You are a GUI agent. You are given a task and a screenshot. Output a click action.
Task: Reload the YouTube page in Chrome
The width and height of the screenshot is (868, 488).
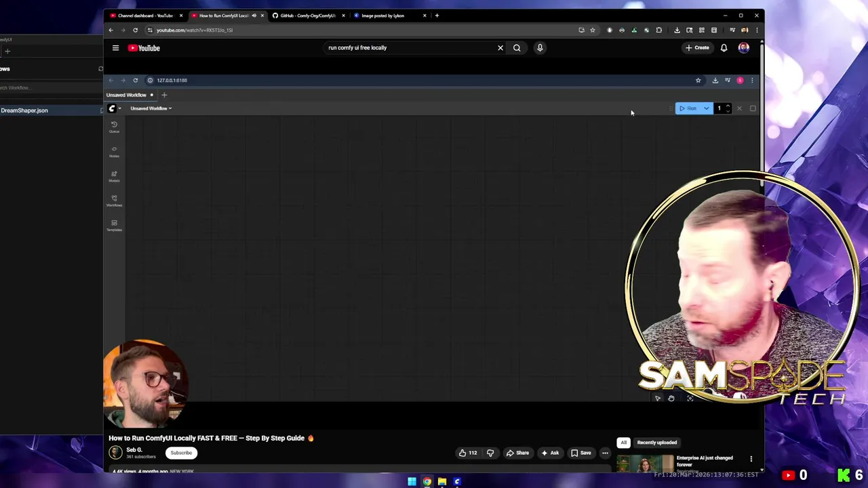coord(135,30)
